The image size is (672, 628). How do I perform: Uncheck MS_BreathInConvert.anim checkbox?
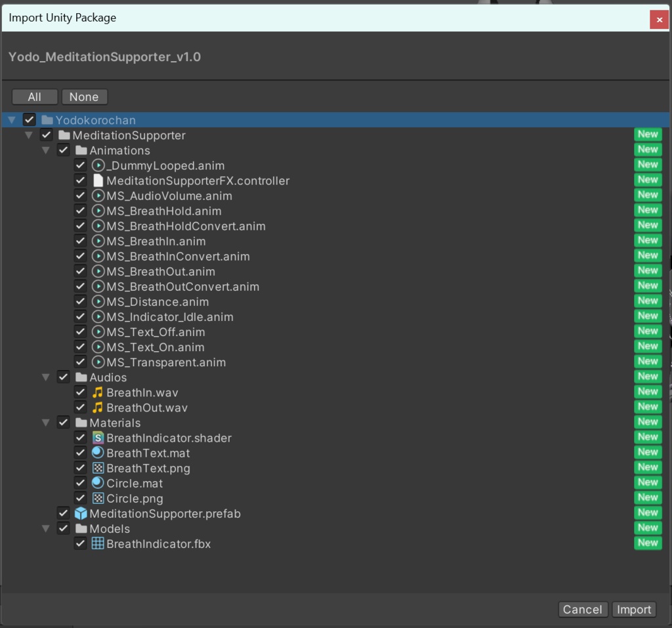(81, 257)
